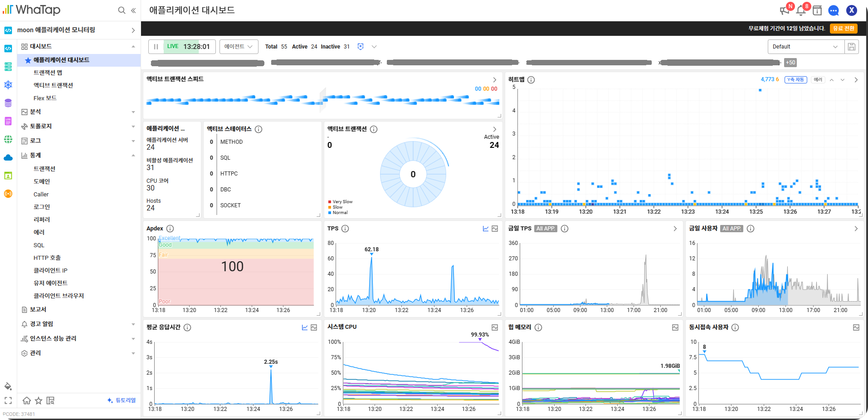
Task: Click the Very Slow red legend swatch
Action: click(x=330, y=202)
